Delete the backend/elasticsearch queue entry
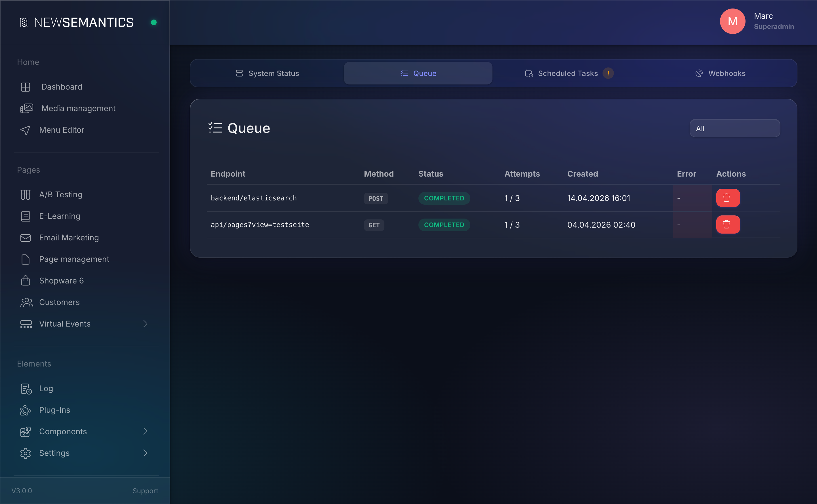Screen dimensions: 817x504 (x=728, y=198)
